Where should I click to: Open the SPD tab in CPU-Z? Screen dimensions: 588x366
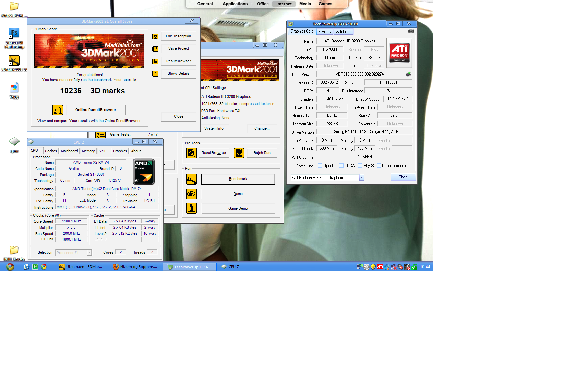[102, 151]
